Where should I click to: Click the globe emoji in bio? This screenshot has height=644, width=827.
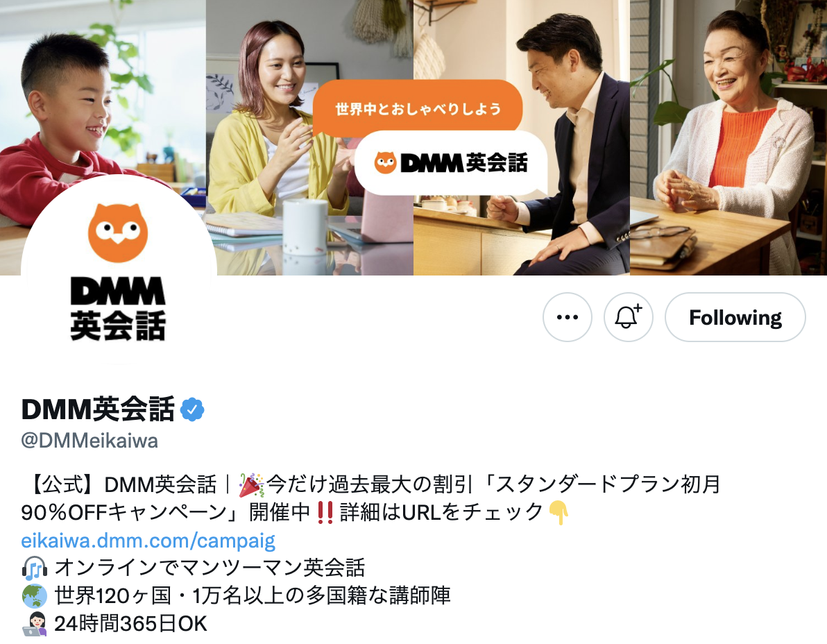coord(35,596)
